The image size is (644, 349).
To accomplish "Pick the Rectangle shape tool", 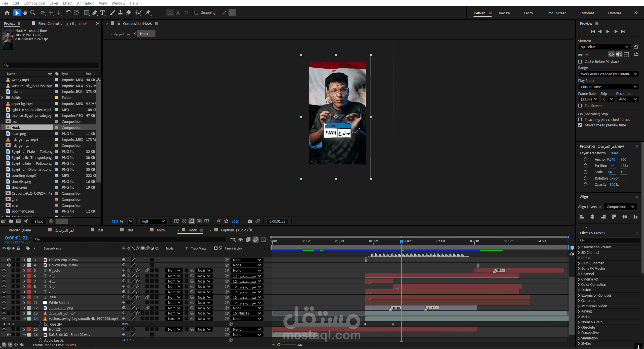I will (x=87, y=13).
